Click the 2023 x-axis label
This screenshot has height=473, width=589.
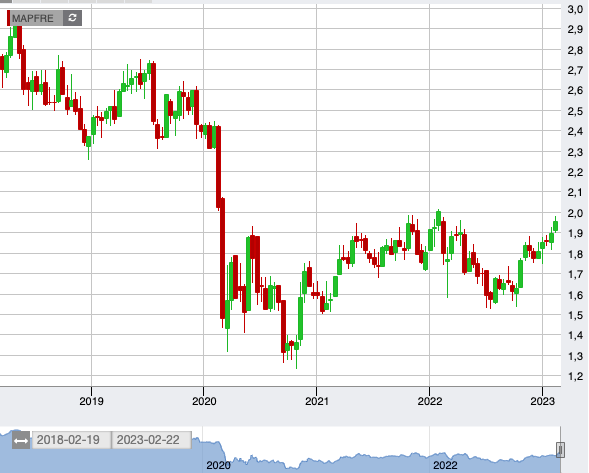[542, 401]
